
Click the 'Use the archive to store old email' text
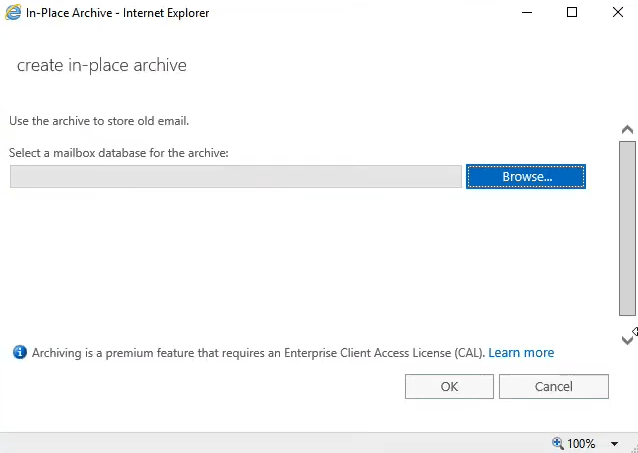pyautogui.click(x=99, y=121)
